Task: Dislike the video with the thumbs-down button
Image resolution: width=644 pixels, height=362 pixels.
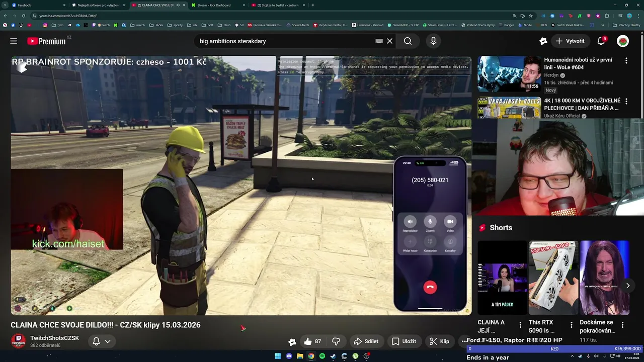Action: pos(336,341)
